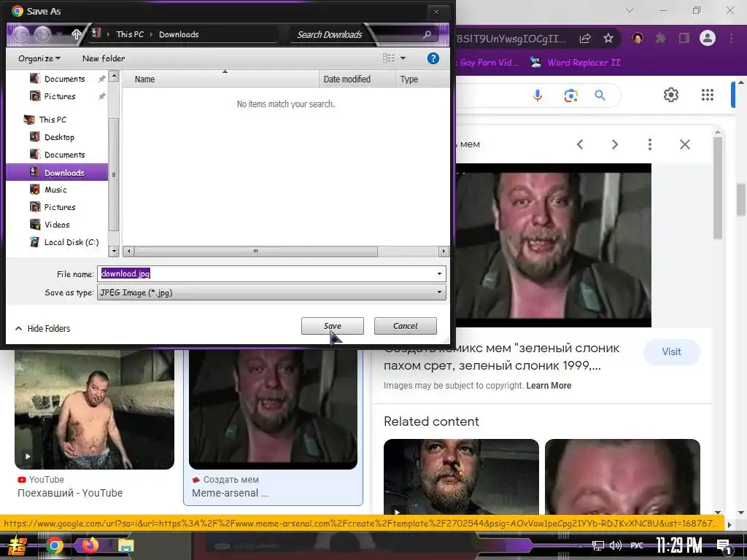The width and height of the screenshot is (747, 560).
Task: Toggle Chrome side panel icon
Action: (684, 38)
